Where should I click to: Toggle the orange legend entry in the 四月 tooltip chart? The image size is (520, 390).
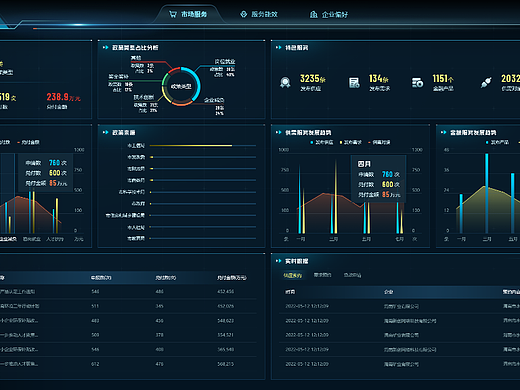coord(379,142)
